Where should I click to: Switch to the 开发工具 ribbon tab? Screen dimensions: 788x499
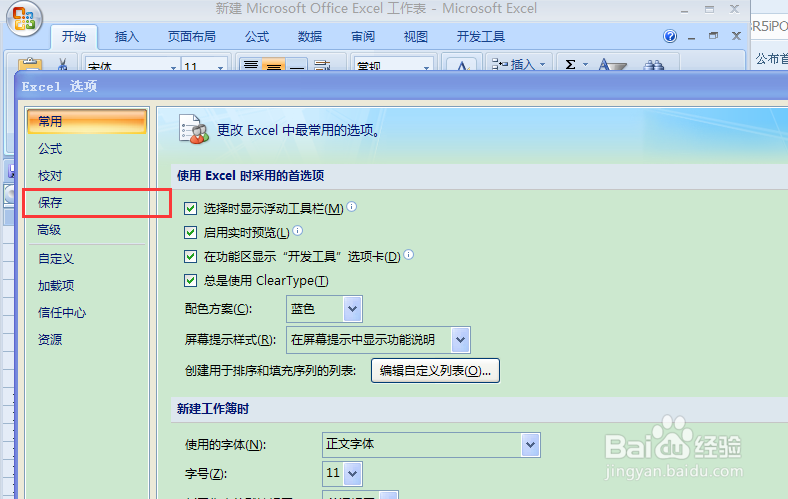pyautogui.click(x=480, y=36)
